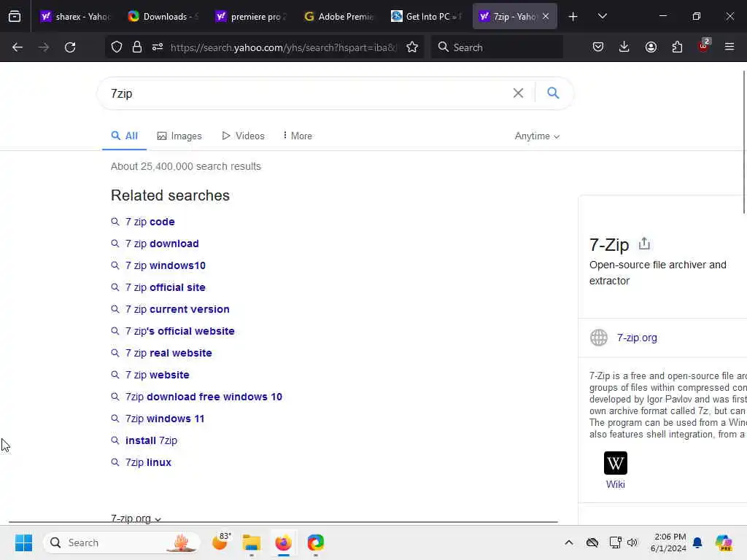Select the All results tab
This screenshot has width=747, height=560.
tap(124, 136)
